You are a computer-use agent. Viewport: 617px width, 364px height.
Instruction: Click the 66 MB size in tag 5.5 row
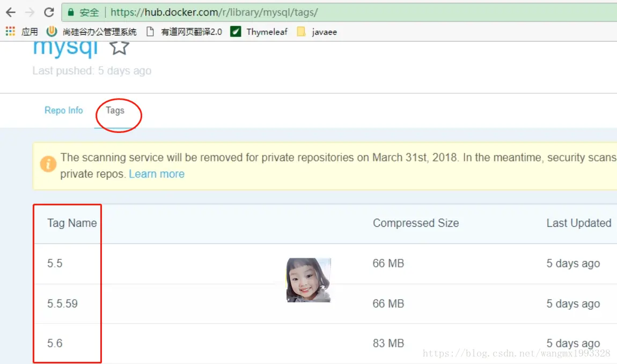(x=388, y=263)
